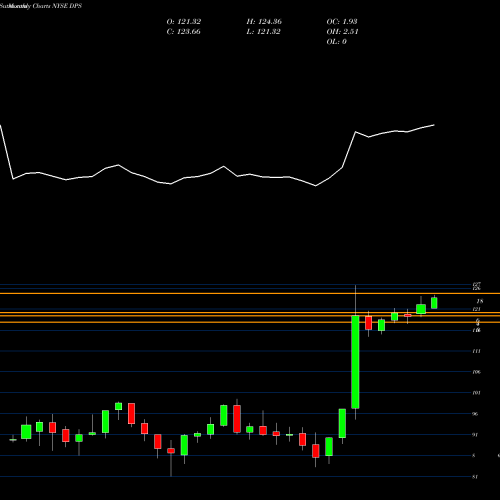The image size is (500, 500).
Task: Click the 81 price axis label
Action: point(475,477)
